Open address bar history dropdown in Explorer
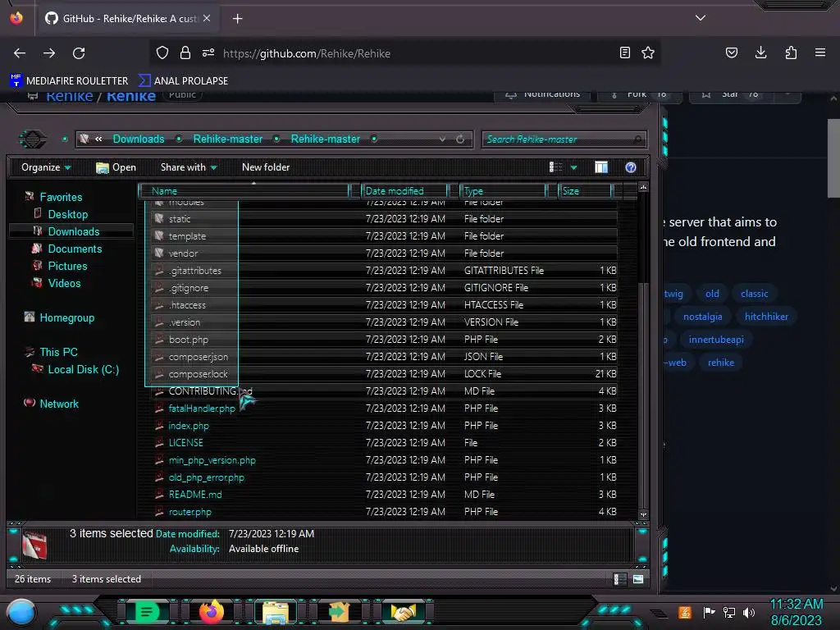 point(442,139)
